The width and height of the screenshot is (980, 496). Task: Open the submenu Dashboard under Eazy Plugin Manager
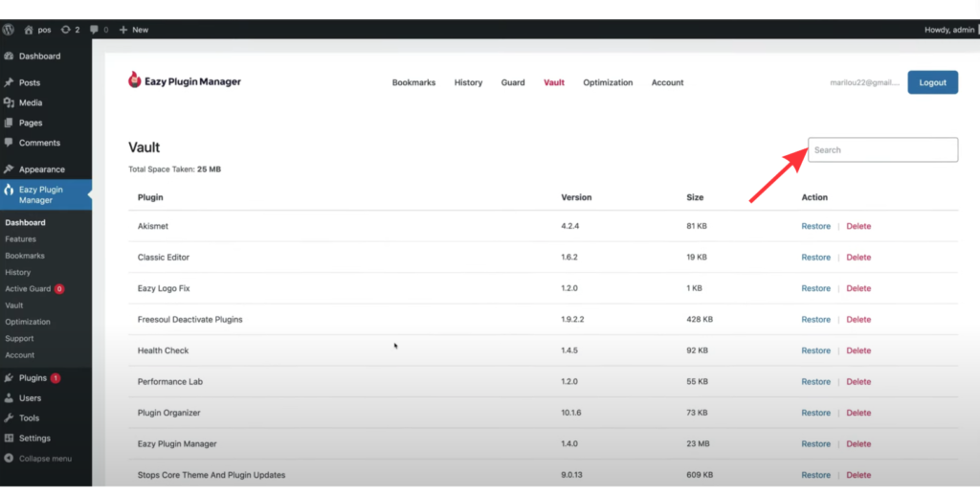25,223
